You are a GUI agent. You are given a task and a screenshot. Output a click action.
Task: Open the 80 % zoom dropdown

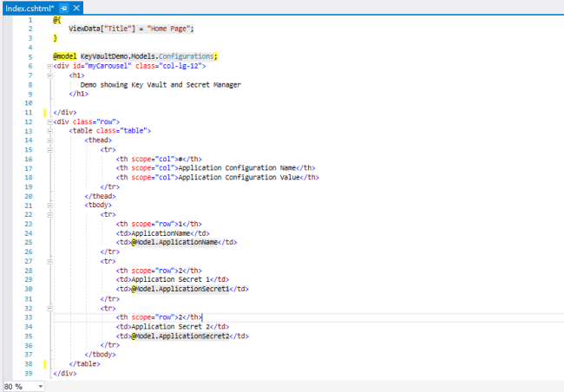(40, 387)
